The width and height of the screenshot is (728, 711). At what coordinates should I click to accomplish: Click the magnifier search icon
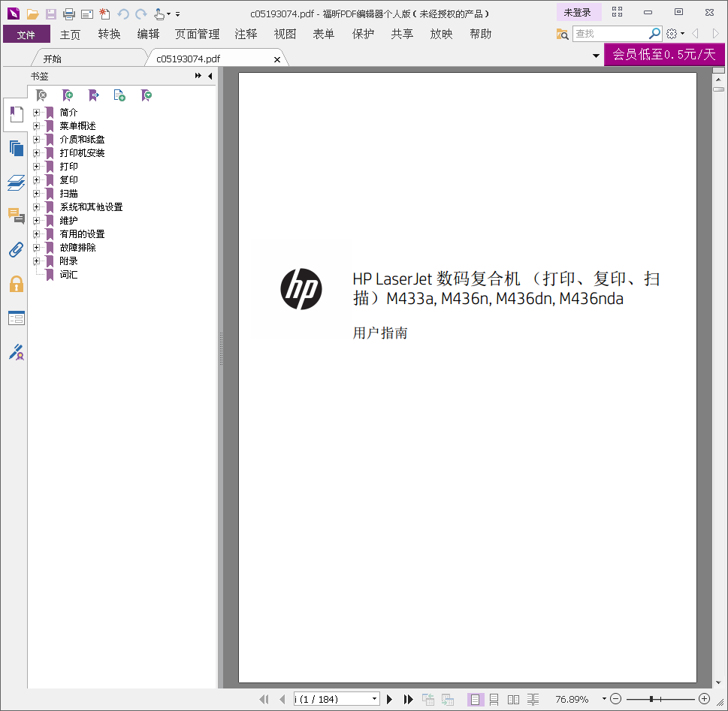[654, 34]
